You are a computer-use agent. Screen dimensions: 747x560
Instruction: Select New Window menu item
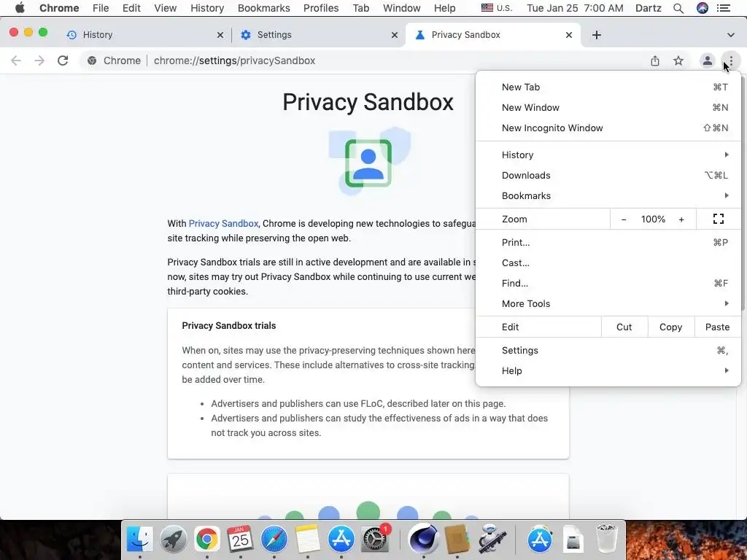[x=608, y=108]
